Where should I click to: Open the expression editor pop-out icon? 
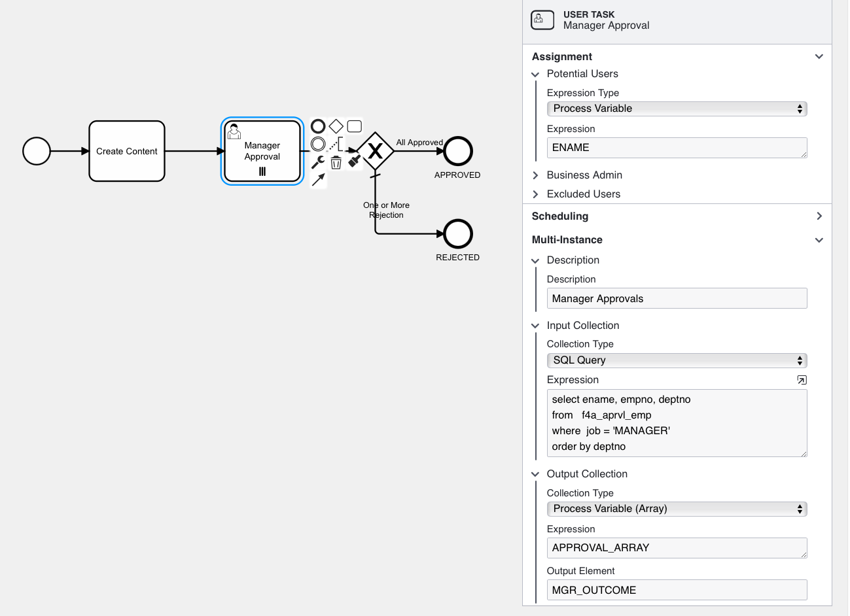[x=802, y=380]
